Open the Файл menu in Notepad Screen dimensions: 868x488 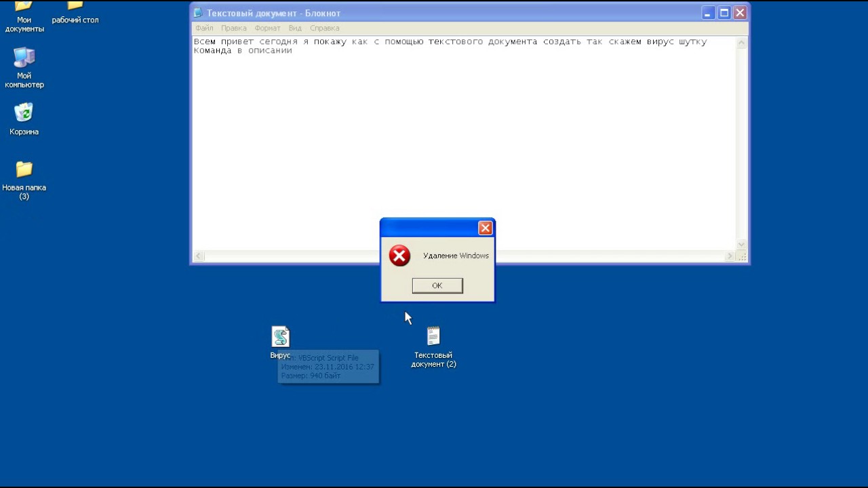point(203,28)
